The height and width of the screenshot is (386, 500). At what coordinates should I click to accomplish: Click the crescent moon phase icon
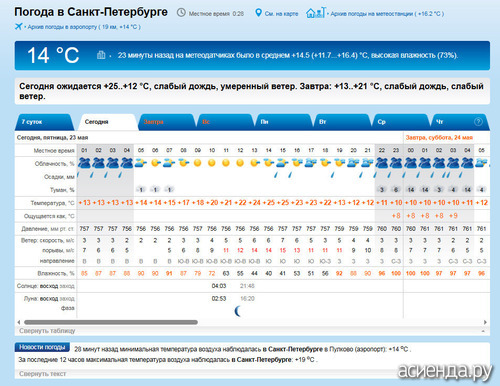click(x=237, y=311)
